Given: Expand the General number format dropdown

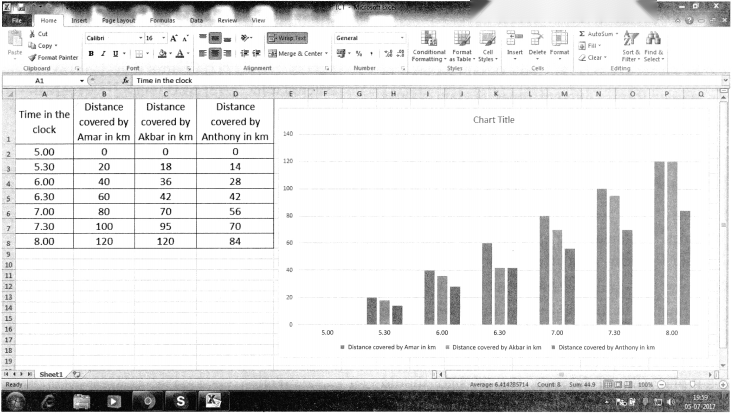Looking at the screenshot, I should point(401,38).
